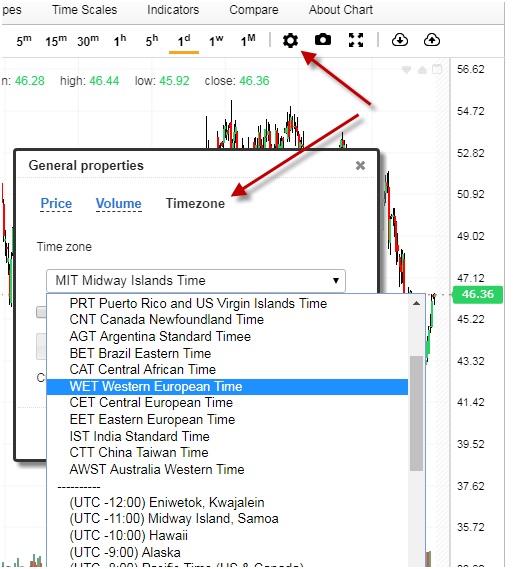Click scroll-up arrow of timezone list
The image size is (513, 569).
[416, 303]
